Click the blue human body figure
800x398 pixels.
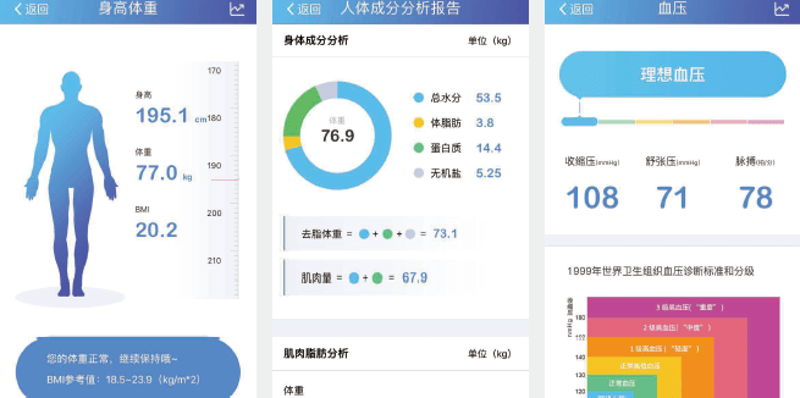(71, 184)
